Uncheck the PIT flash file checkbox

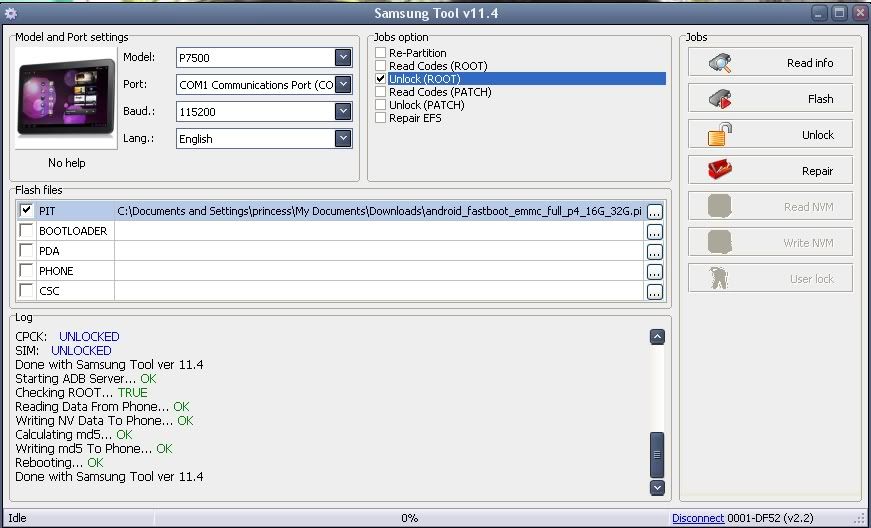click(26, 211)
